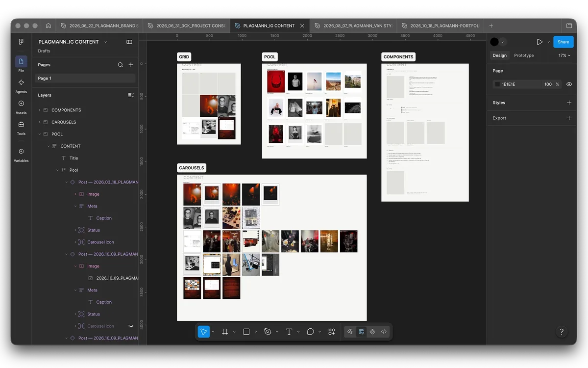Image resolution: width=588 pixels, height=368 pixels.
Task: Click the page opacity 100 field
Action: pyautogui.click(x=548, y=84)
